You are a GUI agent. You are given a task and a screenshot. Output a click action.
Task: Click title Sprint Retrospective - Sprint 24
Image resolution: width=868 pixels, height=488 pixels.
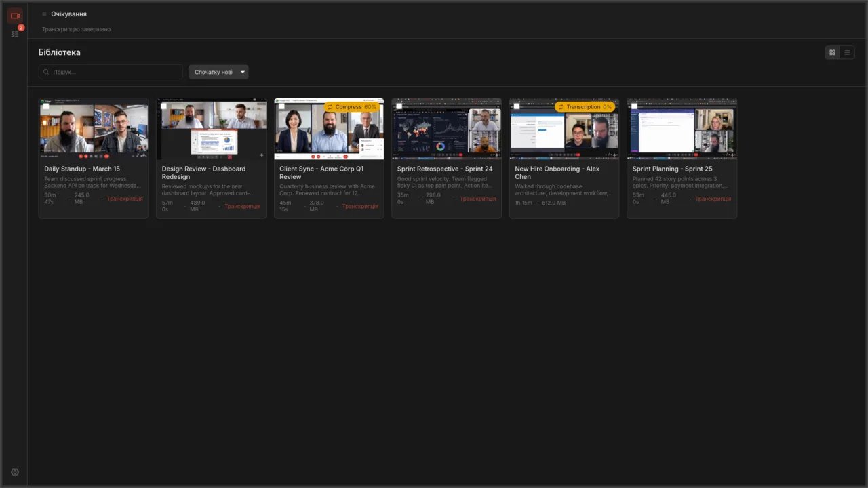445,169
